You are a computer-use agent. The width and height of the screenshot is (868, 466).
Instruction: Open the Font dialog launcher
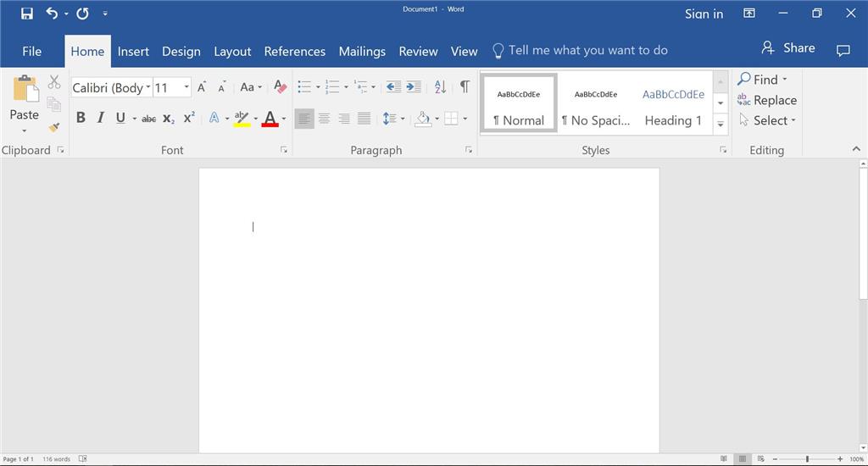(283, 150)
